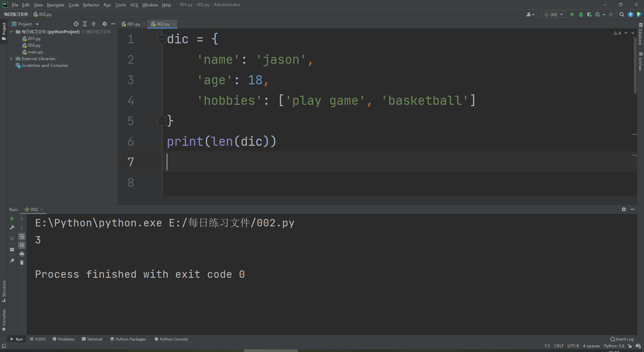This screenshot has width=644, height=352.
Task: Open the Refactor menu
Action: pos(91,5)
